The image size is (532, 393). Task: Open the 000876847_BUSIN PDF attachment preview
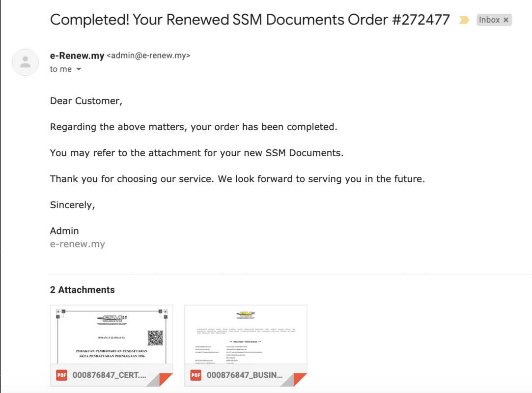[246, 335]
